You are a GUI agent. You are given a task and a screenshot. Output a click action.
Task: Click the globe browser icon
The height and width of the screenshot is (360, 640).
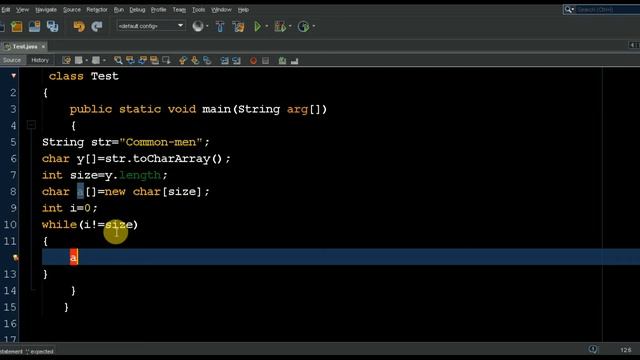point(198,26)
